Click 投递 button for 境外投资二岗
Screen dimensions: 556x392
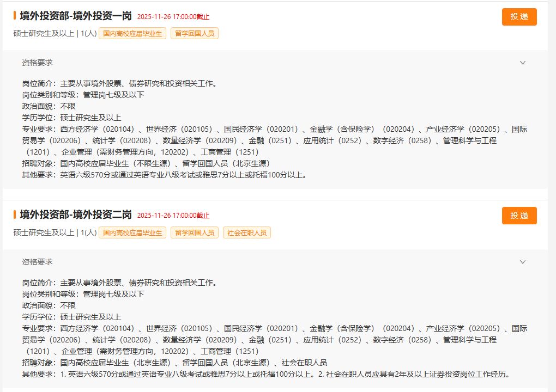[519, 216]
